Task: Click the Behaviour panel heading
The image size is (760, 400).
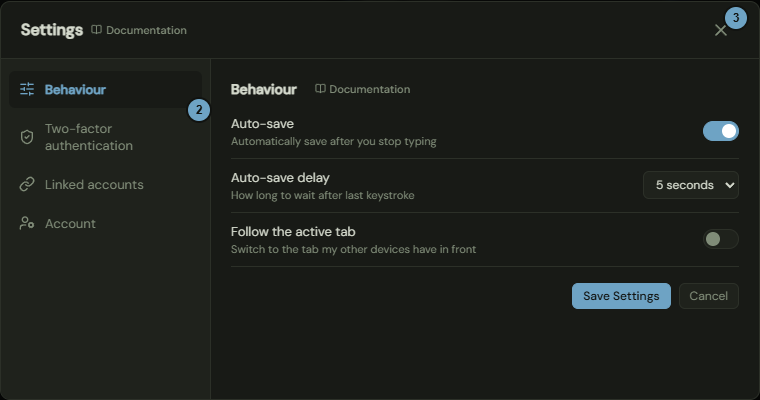Action: [264, 89]
